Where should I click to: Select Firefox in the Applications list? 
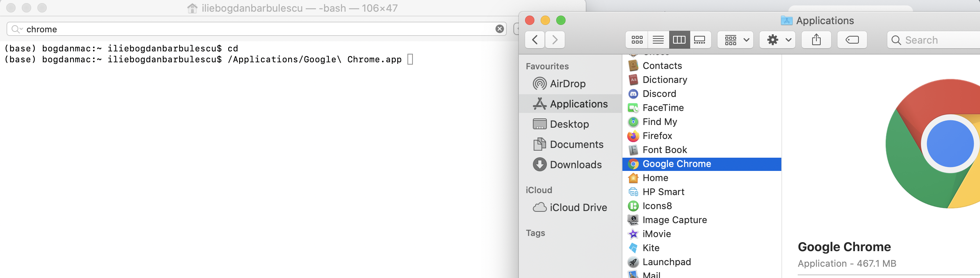(x=657, y=136)
